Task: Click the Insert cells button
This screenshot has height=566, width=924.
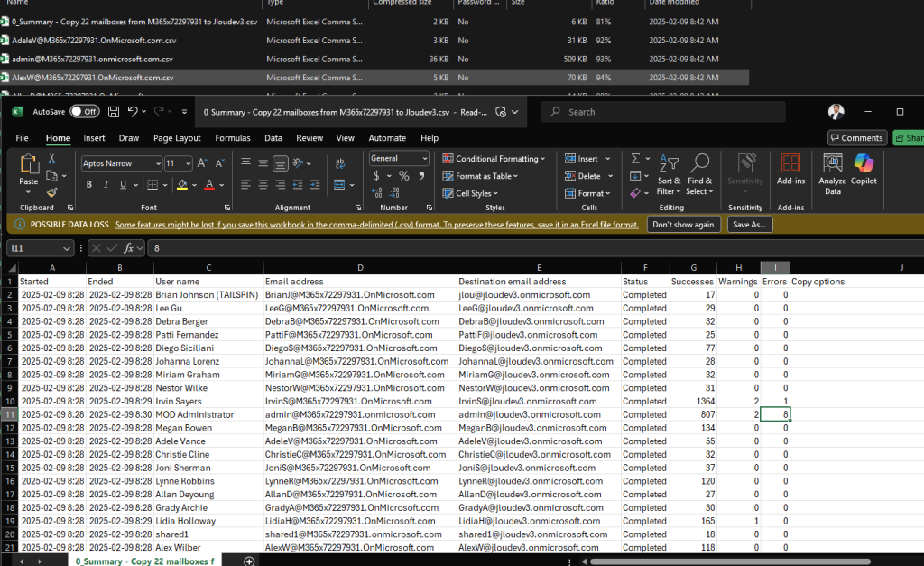Action: coord(581,159)
